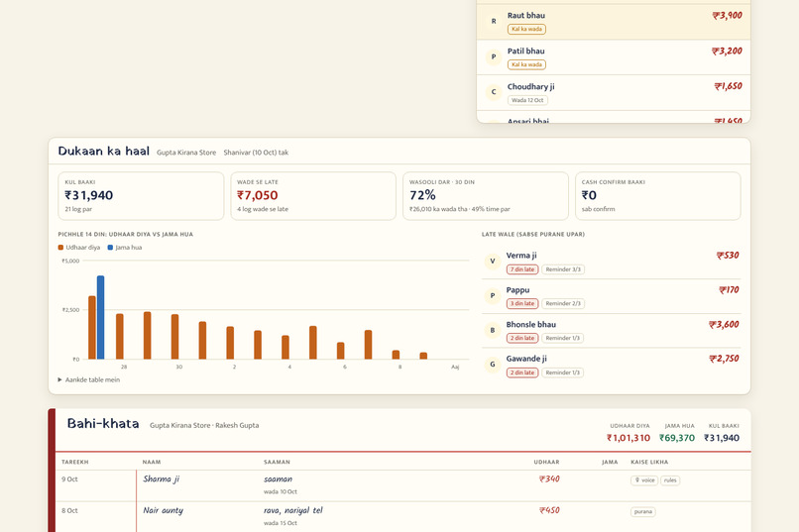799x532 pixels.
Task: Open Pappu in late list
Action: coord(517,290)
